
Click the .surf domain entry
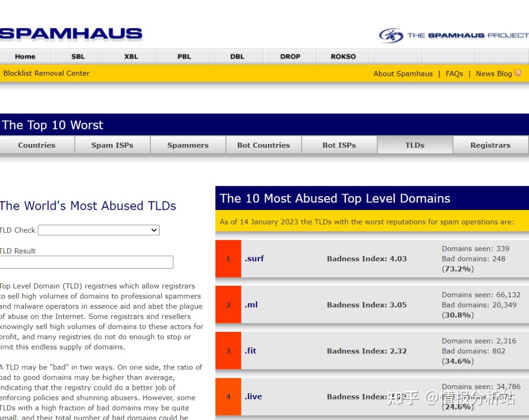254,259
